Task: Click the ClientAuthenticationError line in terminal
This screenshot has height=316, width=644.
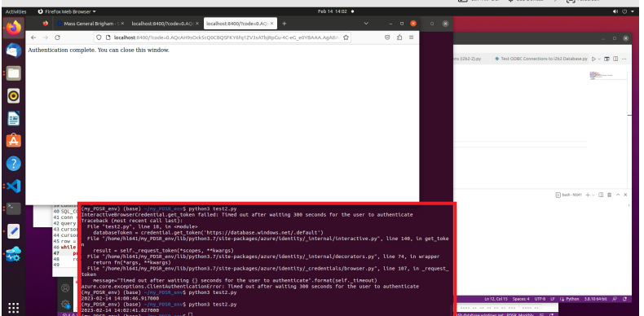Action: tap(249, 287)
